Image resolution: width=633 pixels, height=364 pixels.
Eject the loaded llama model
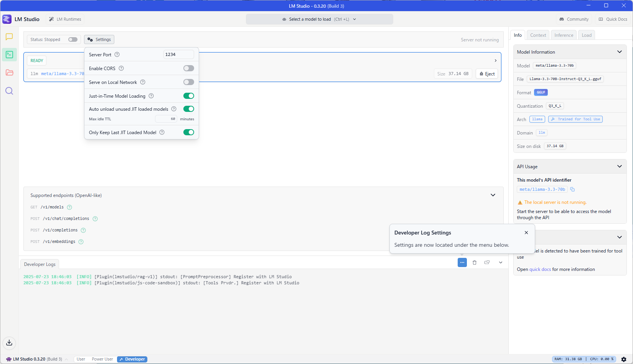pyautogui.click(x=487, y=74)
